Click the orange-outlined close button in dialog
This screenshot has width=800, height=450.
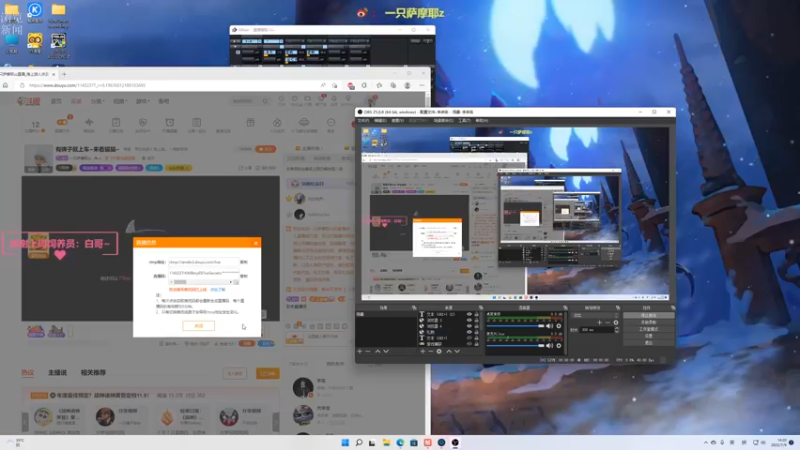(x=198, y=326)
